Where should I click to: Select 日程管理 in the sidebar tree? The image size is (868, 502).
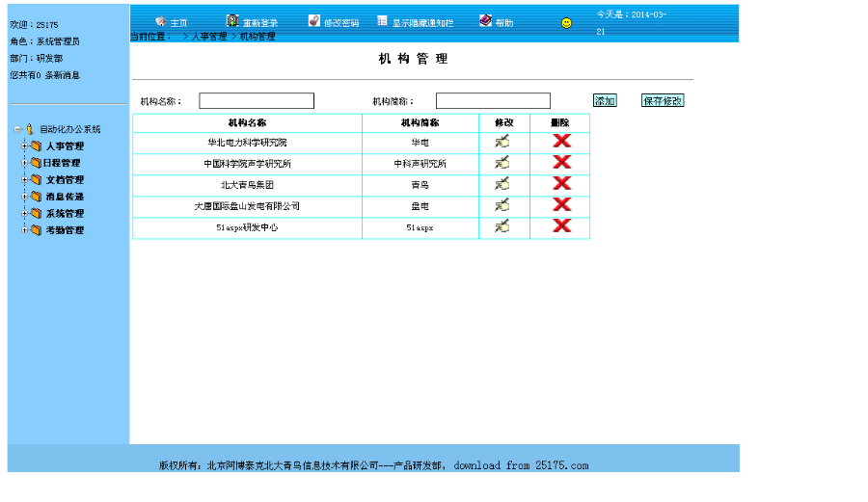[x=62, y=163]
